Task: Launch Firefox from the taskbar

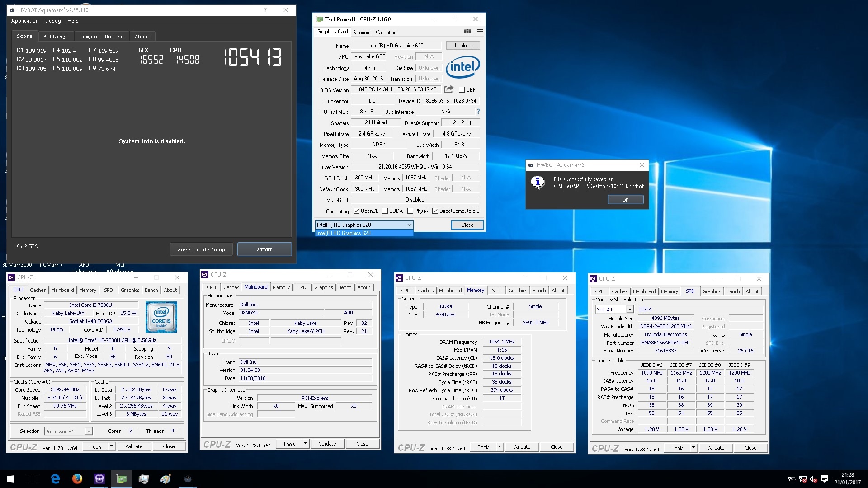Action: [x=77, y=479]
